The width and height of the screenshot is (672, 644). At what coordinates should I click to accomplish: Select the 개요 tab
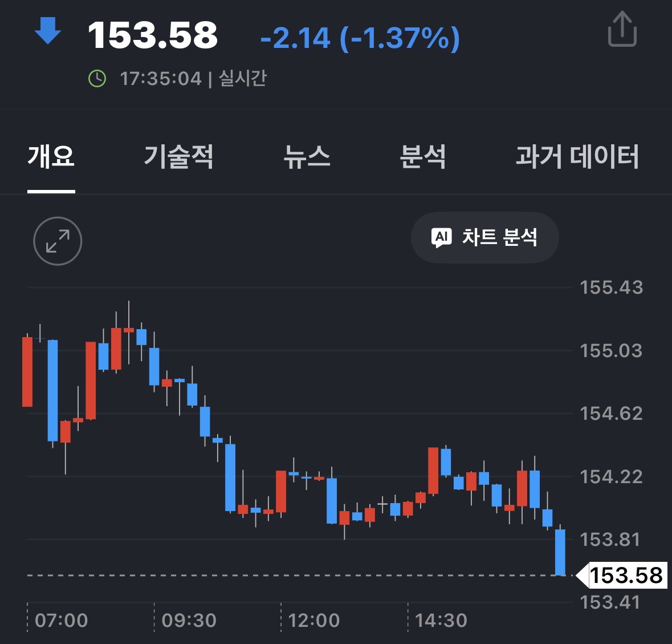[x=51, y=156]
